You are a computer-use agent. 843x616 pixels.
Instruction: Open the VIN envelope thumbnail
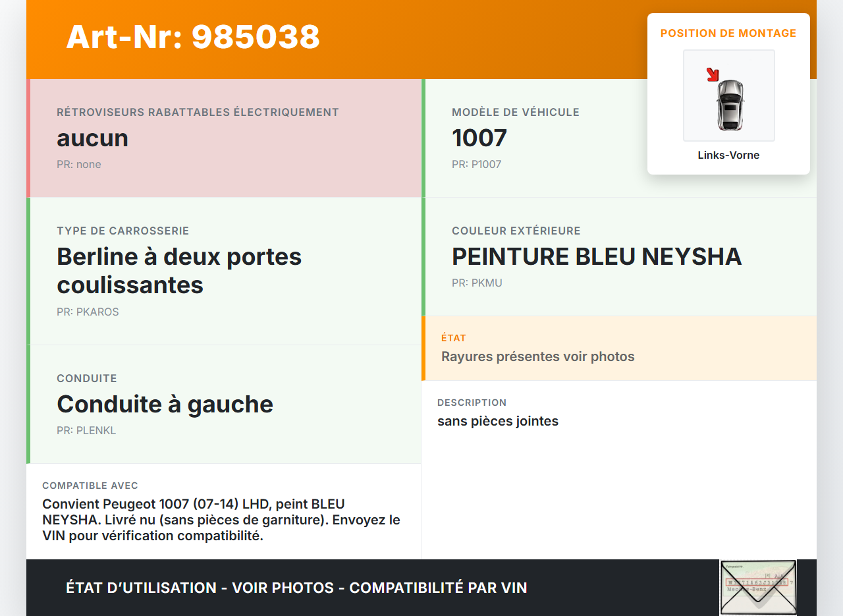tap(758, 588)
